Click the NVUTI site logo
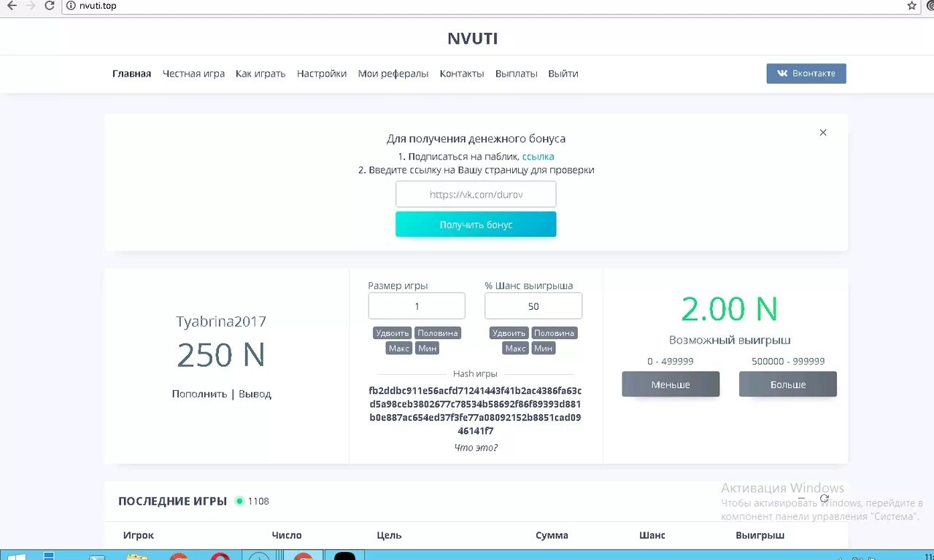Viewport: 934px width, 560px height. (x=473, y=39)
